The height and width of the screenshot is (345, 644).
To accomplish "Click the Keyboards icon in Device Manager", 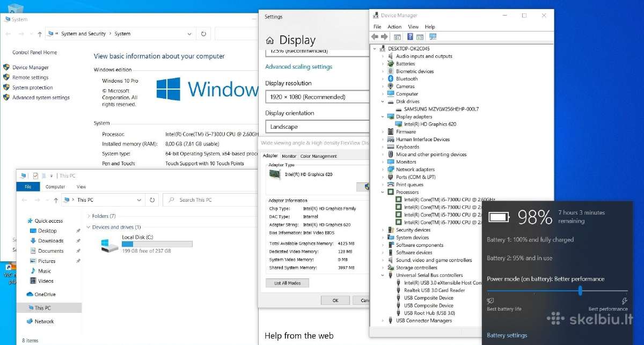I will (x=391, y=146).
